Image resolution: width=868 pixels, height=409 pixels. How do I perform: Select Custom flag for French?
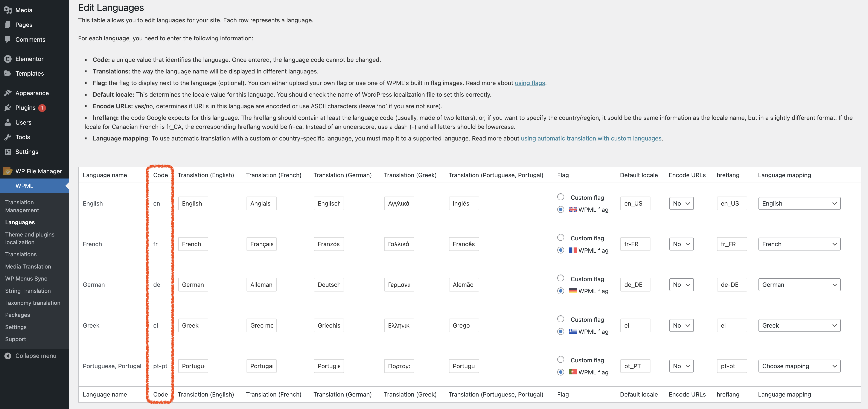(561, 238)
